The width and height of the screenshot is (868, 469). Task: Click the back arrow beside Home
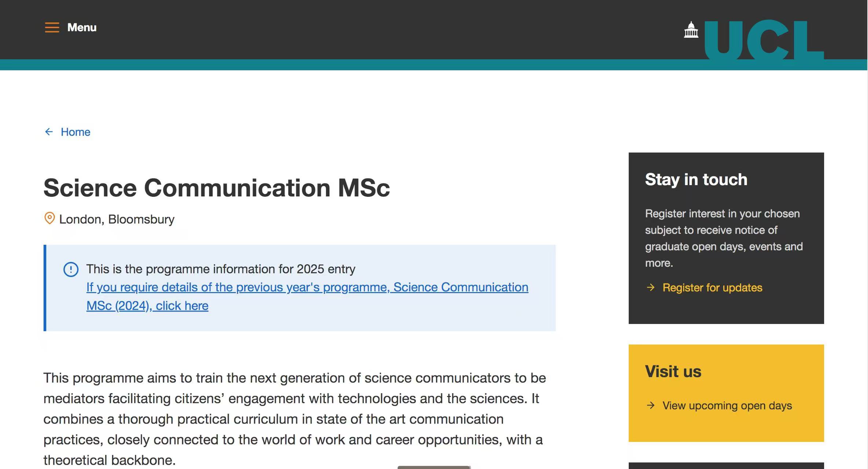49,132
